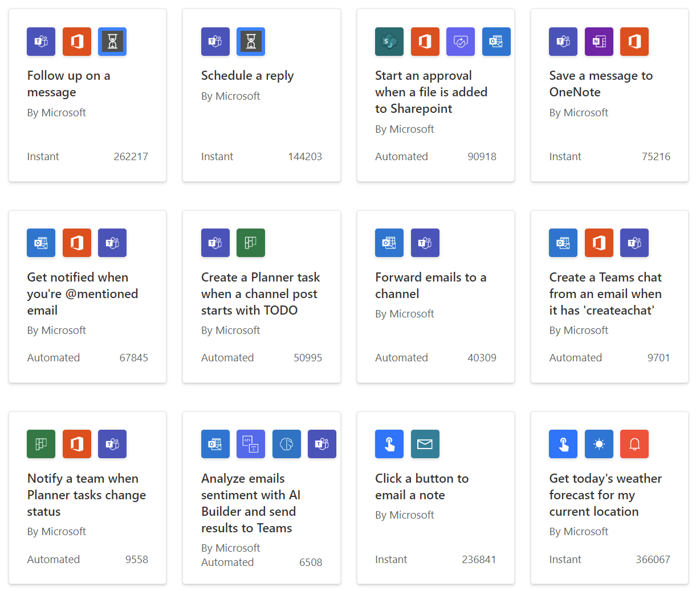Click button trigger icon in weather forecast card

point(563,444)
